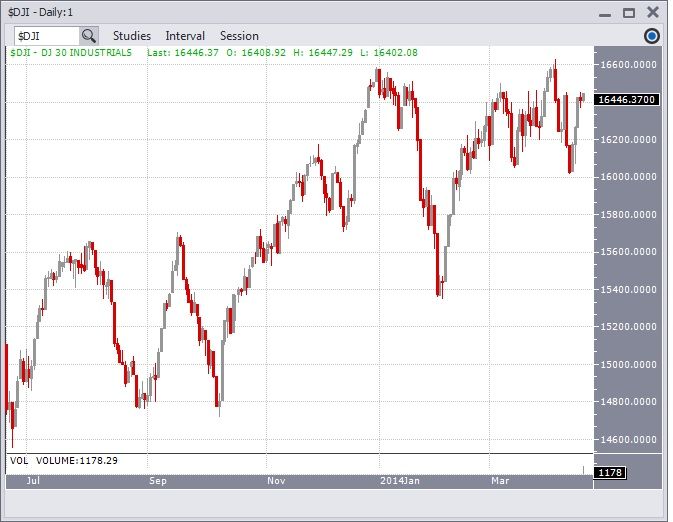Click the 16600.0000 price axis label
The image size is (673, 522).
click(628, 65)
